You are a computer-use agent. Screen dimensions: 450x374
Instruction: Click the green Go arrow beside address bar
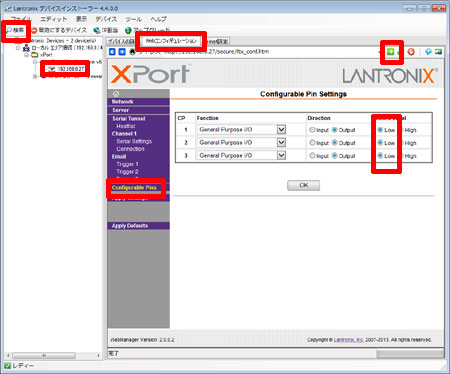coord(390,52)
